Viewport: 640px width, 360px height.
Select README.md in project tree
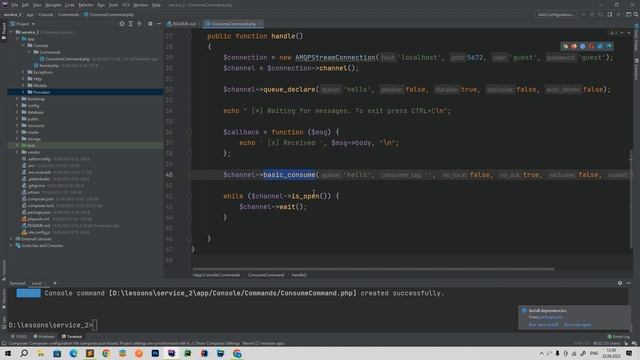(39, 225)
